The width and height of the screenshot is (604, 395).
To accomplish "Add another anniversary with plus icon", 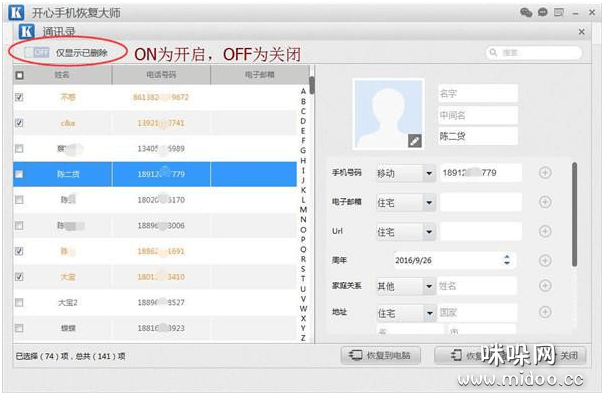I will (545, 261).
